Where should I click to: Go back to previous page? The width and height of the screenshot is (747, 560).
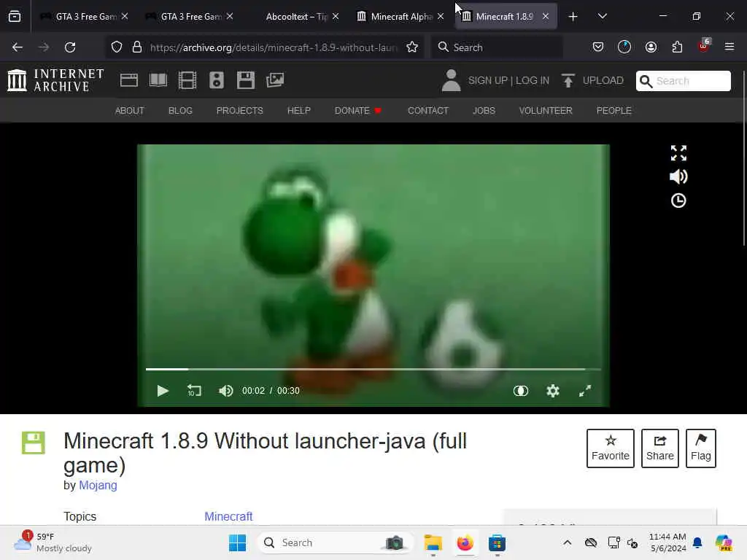(18, 47)
